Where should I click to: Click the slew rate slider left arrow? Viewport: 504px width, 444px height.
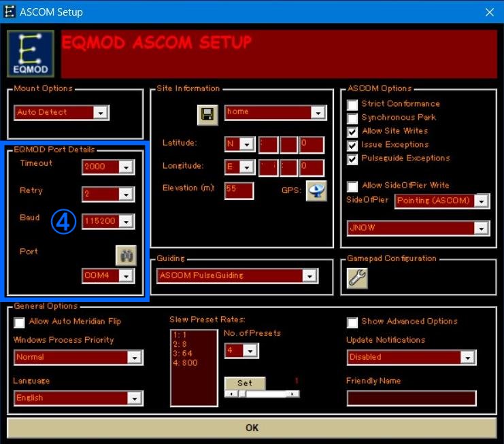[x=231, y=394]
